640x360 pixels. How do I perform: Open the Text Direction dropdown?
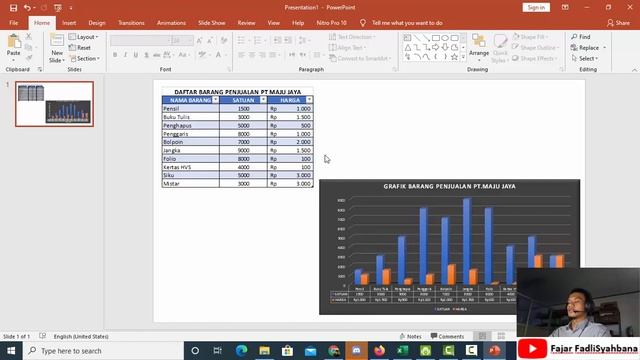[352, 37]
